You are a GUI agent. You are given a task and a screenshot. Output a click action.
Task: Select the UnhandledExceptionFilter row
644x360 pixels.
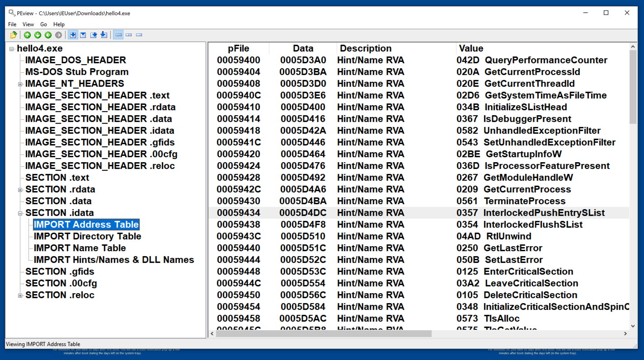click(418, 131)
